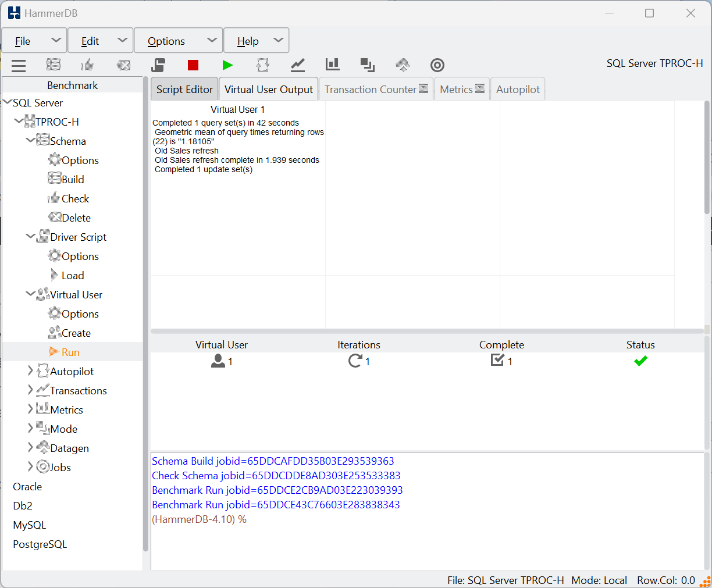Screen dimensions: 712x588
Task: Switch to the Script Editor tab
Action: [184, 89]
